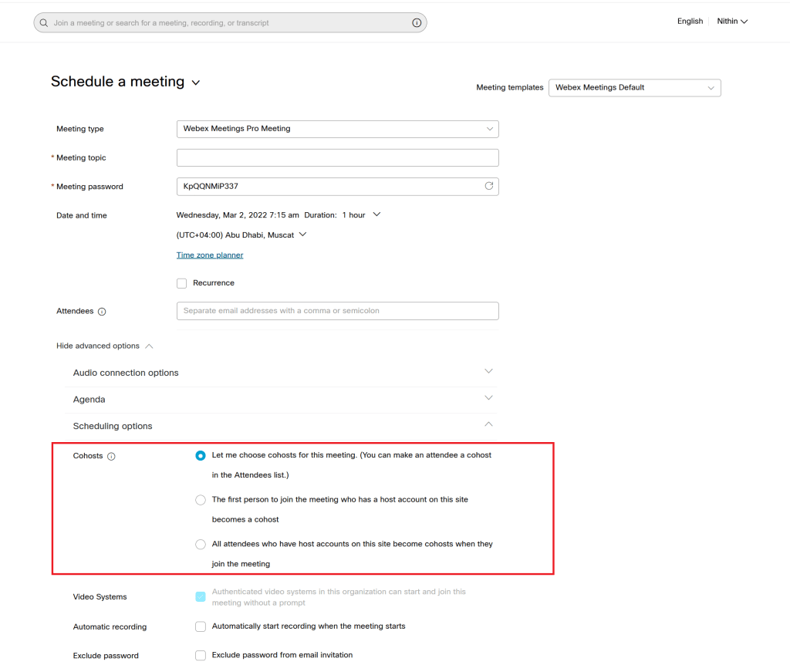Open the Nithin user menu
Screen dimensions: 790x672
click(x=732, y=22)
